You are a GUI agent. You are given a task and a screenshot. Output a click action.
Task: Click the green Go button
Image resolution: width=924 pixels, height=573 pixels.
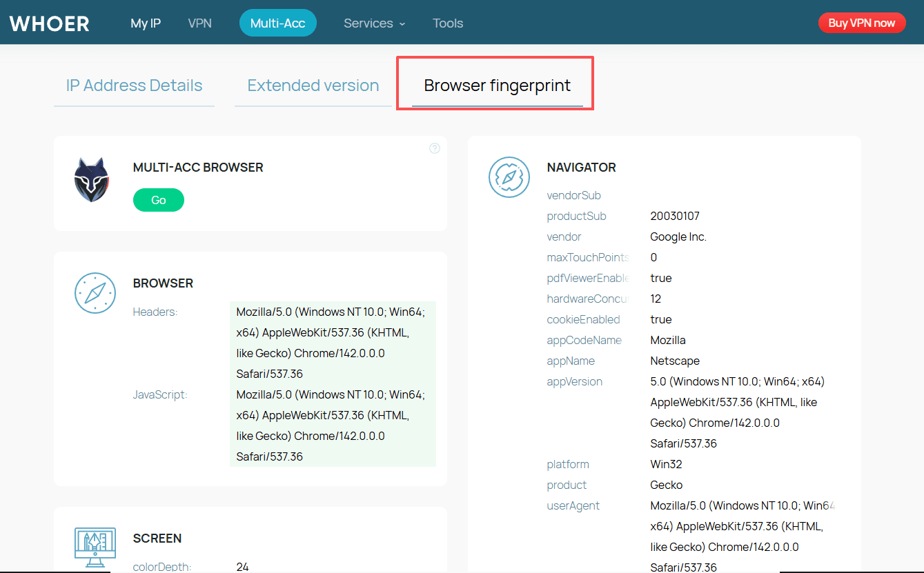159,200
